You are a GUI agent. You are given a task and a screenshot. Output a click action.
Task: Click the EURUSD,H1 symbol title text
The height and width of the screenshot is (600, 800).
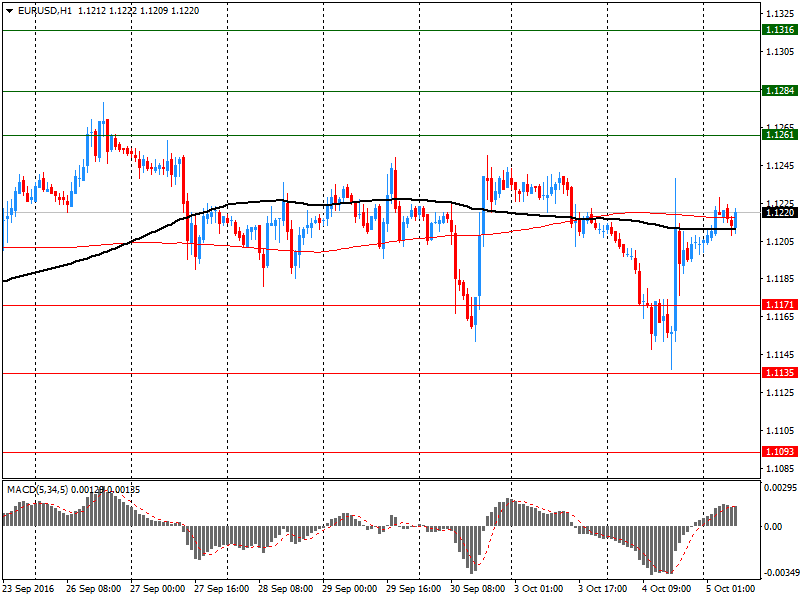[44, 11]
